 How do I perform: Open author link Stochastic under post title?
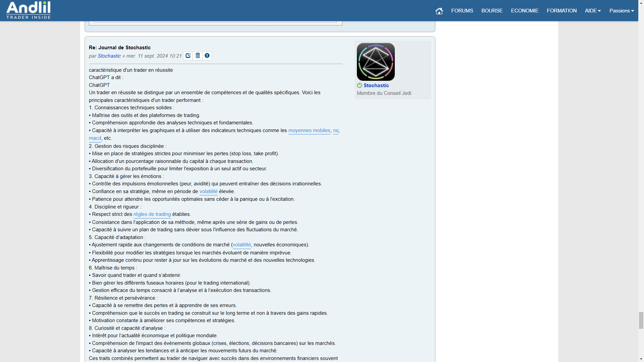(109, 56)
